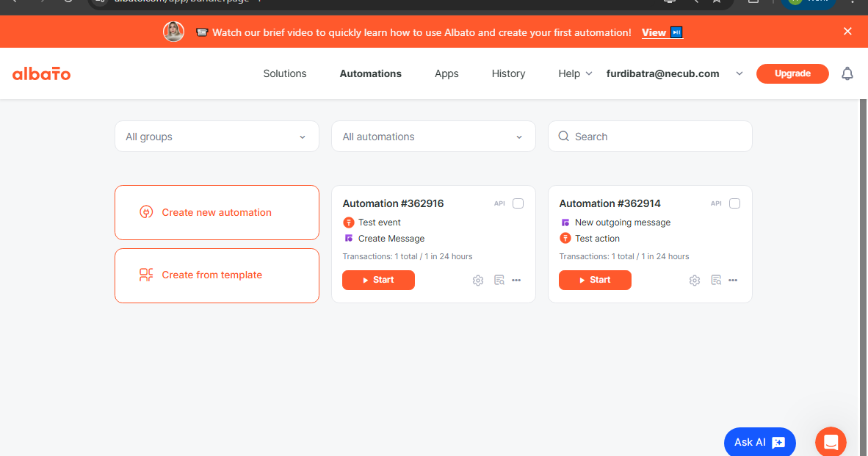This screenshot has height=456, width=868.
Task: Click the page vertical scrollbar
Action: tap(863, 277)
